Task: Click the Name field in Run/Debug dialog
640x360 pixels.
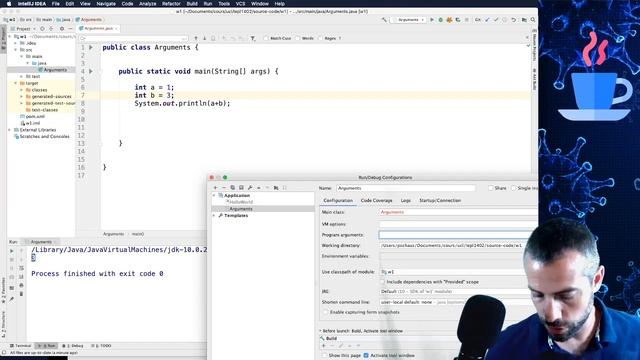Action: tap(406, 188)
